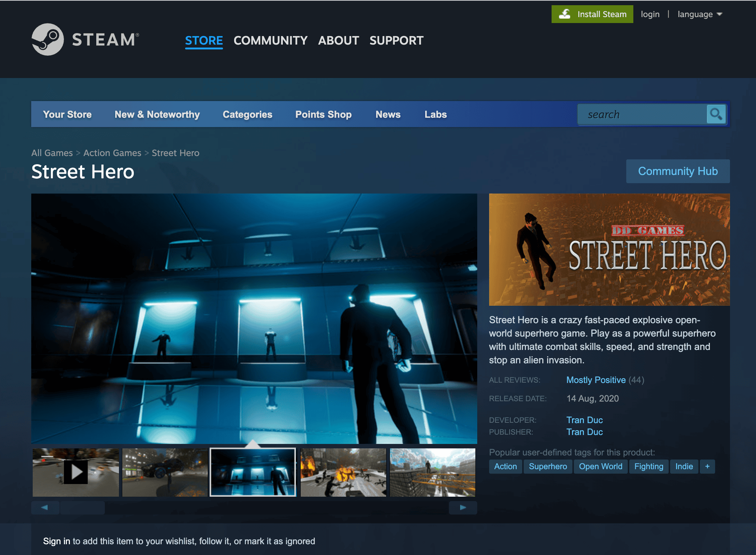Screen dimensions: 756x555
Task: Open developer Tran Duc link
Action: [585, 420]
